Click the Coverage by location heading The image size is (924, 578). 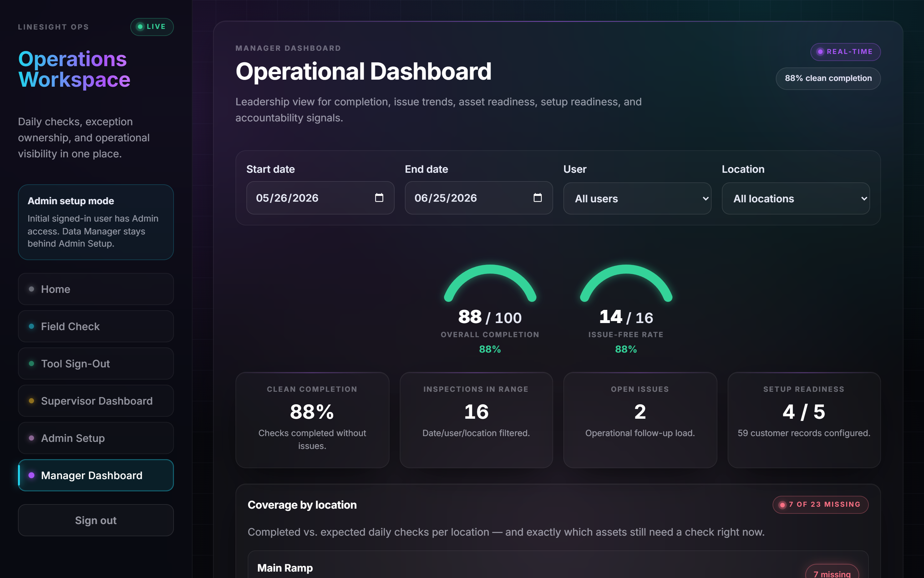(x=302, y=505)
